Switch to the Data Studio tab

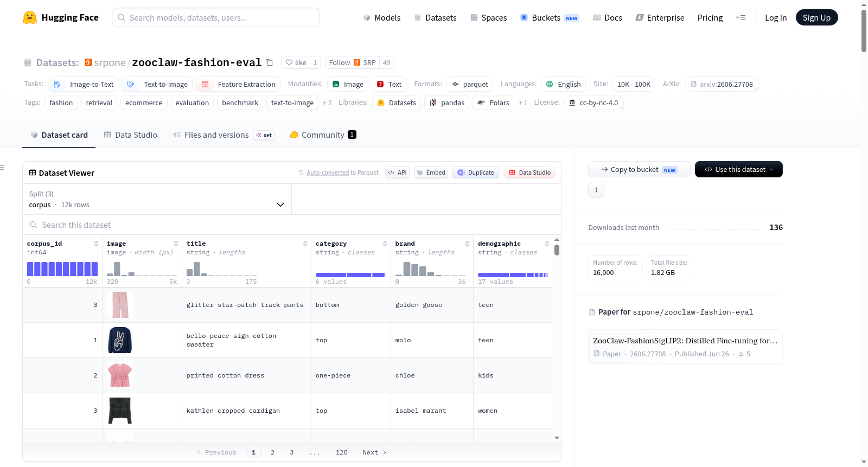[130, 135]
